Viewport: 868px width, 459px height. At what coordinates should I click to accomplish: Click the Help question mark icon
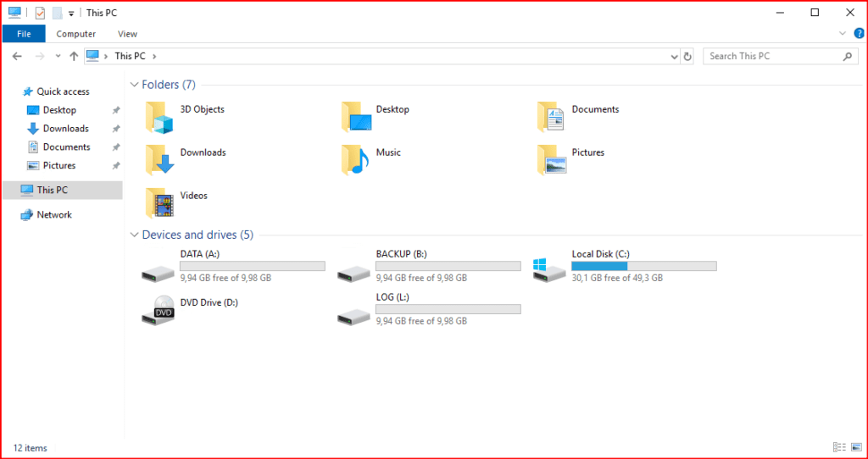pyautogui.click(x=857, y=34)
